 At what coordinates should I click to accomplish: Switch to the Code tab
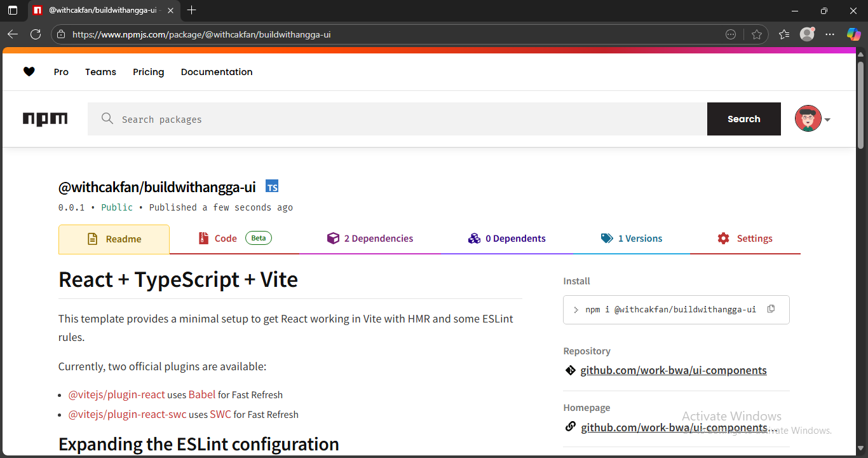pos(225,238)
